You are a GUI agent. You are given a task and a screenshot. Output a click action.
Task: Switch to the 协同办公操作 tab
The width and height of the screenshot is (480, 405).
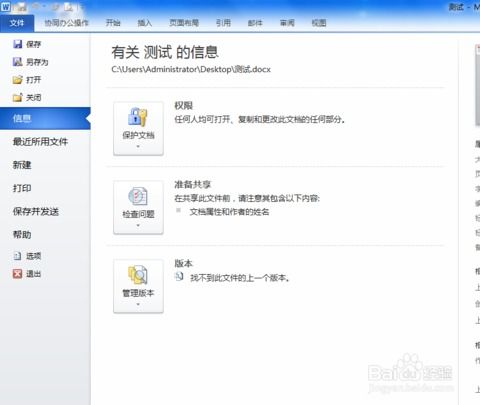pyautogui.click(x=67, y=23)
